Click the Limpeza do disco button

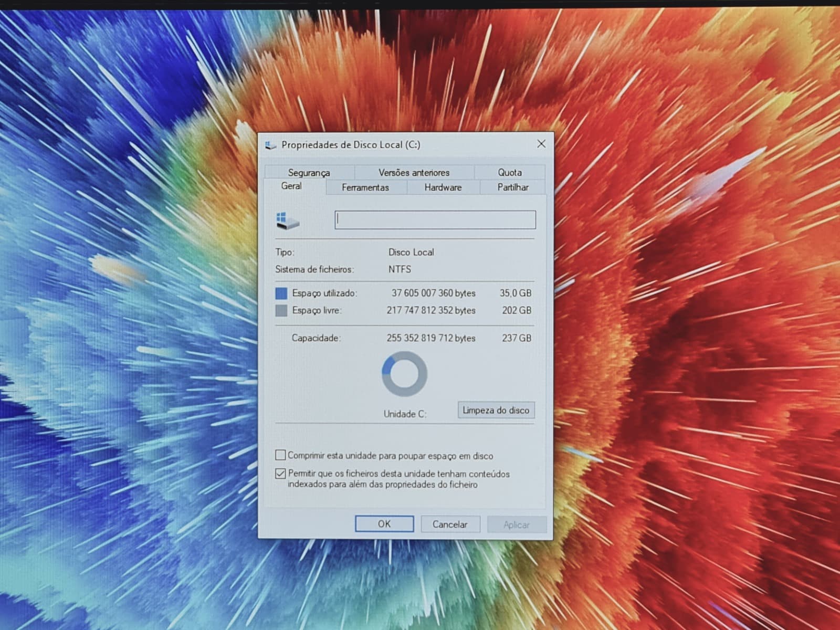pos(496,410)
